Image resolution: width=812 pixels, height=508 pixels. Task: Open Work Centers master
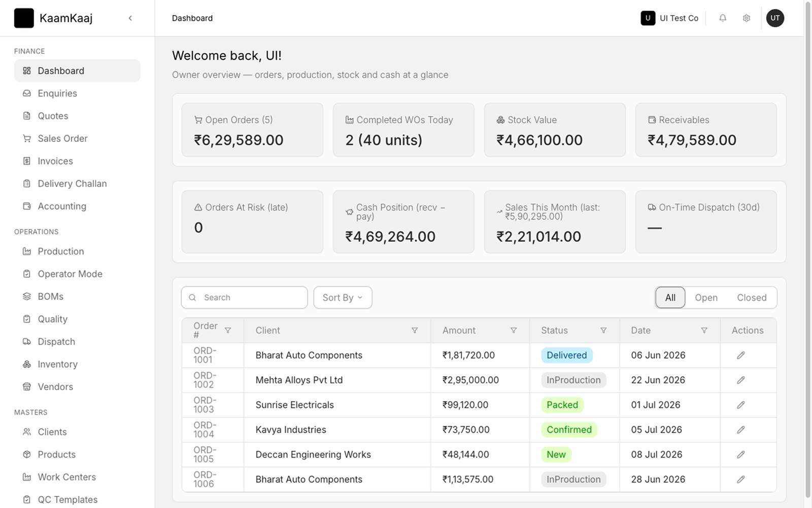tap(77, 477)
